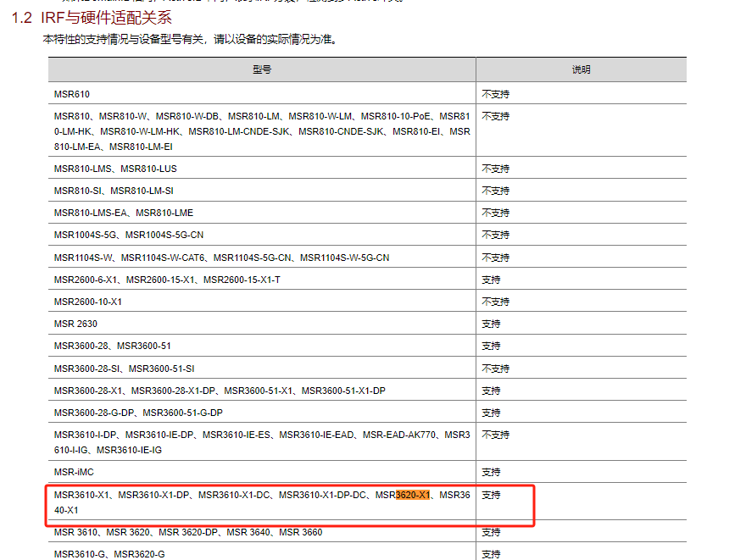Click '不支持' in the MSR1004S-5G row
The image size is (746, 560).
495,235
